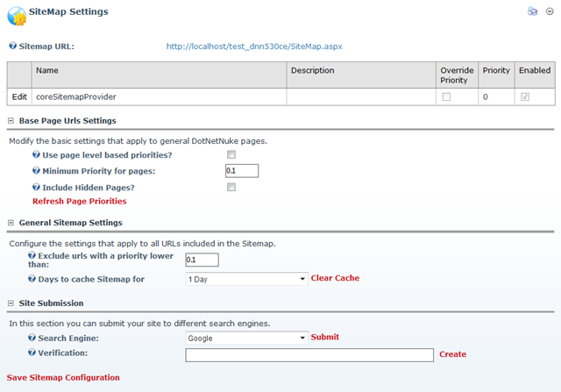The height and width of the screenshot is (392, 561).
Task: Click Save Sitemap Configuration
Action: pos(63,377)
